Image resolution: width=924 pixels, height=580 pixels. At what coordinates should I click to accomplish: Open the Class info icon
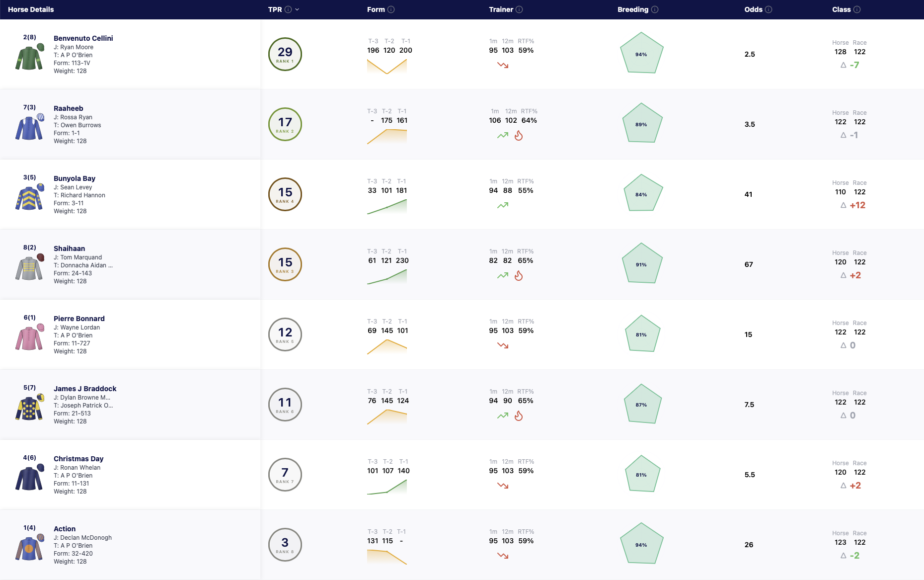(x=857, y=9)
